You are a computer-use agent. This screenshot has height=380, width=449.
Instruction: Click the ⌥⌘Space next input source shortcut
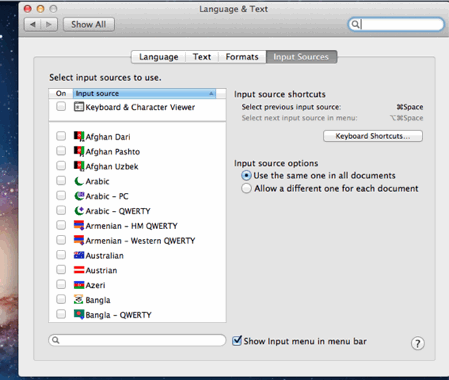406,118
